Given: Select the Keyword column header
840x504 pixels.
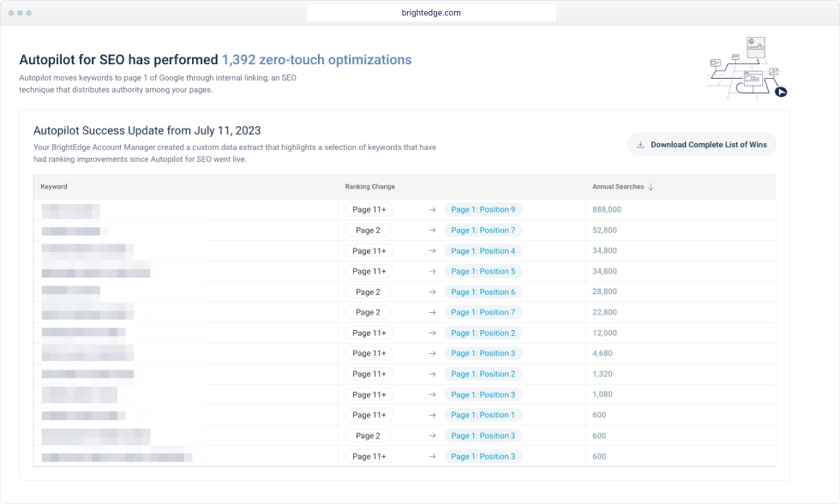Looking at the screenshot, I should coord(54,187).
